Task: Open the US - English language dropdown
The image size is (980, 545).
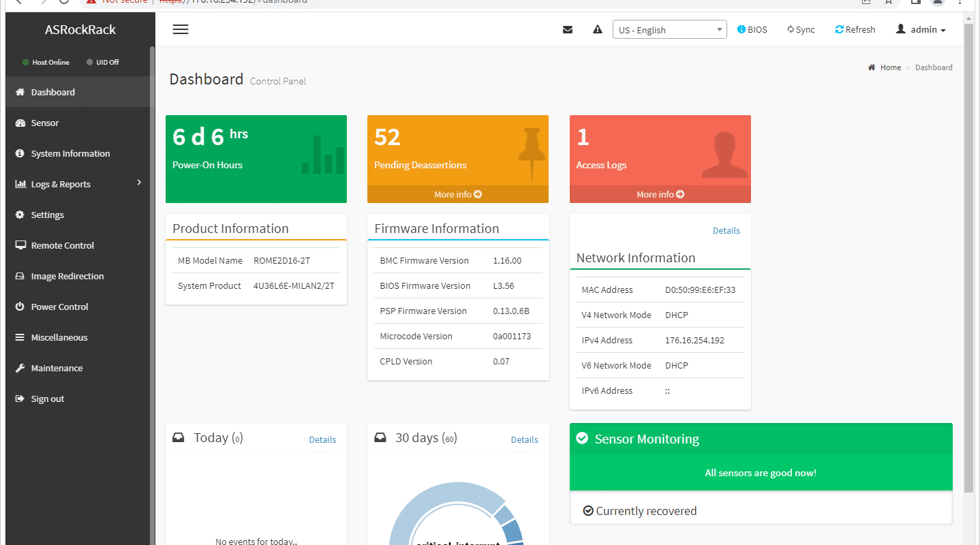Action: pyautogui.click(x=670, y=29)
